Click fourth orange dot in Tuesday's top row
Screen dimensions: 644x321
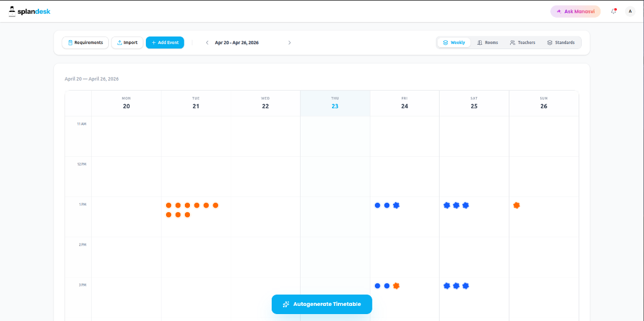click(x=197, y=205)
